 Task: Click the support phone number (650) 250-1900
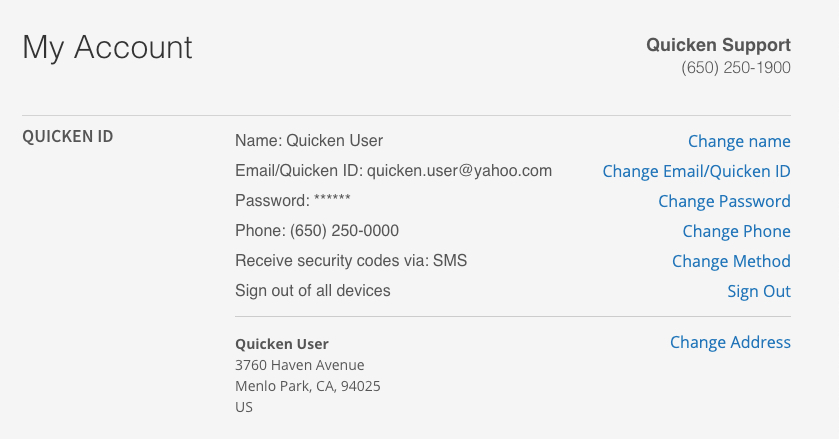pos(736,68)
